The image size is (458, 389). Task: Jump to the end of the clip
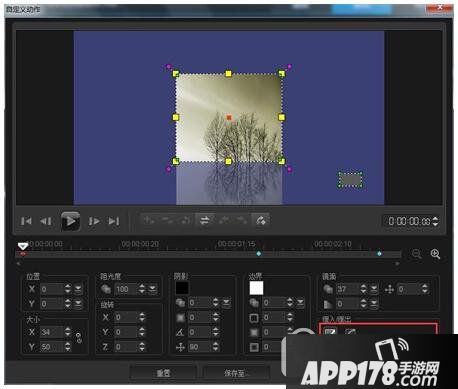click(x=114, y=221)
